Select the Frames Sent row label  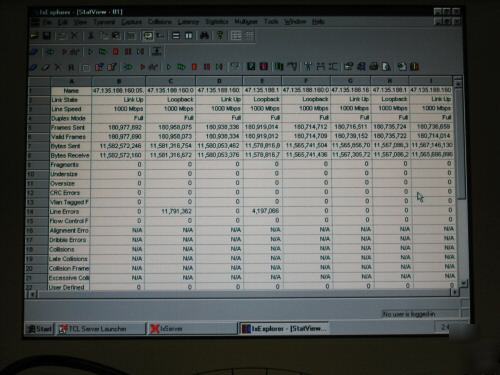[x=70, y=128]
